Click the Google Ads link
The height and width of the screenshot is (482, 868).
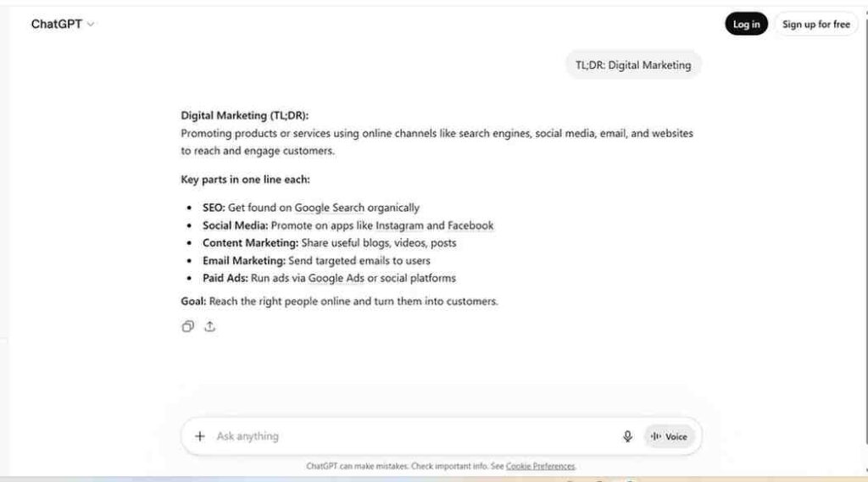(336, 278)
